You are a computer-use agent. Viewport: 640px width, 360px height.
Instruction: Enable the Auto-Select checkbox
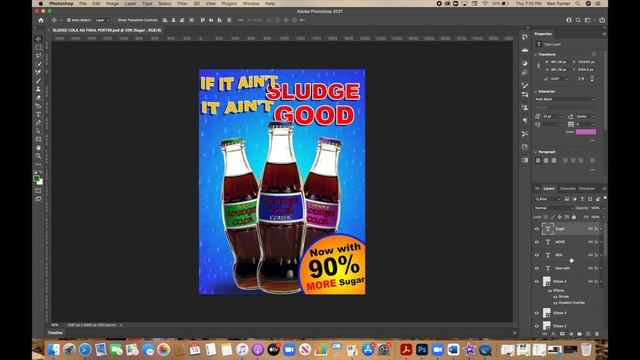[69, 20]
